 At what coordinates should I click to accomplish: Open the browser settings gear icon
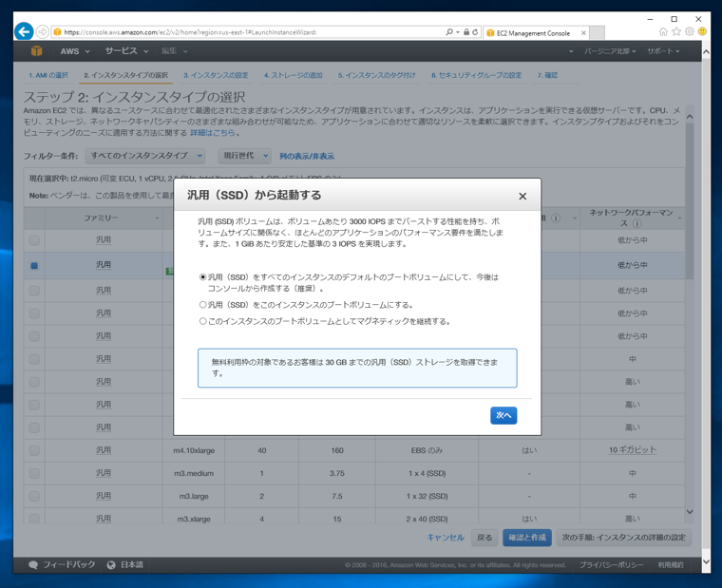[690, 31]
